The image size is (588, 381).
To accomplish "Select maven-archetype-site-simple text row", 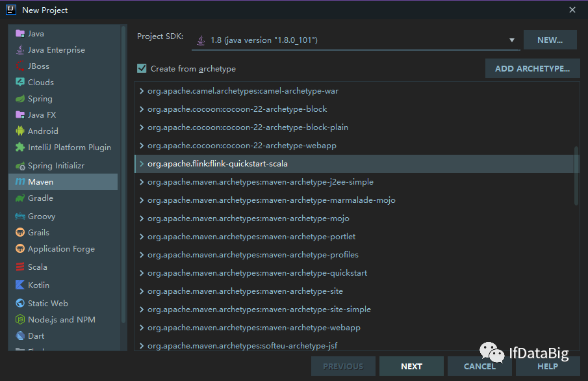I will tap(259, 309).
